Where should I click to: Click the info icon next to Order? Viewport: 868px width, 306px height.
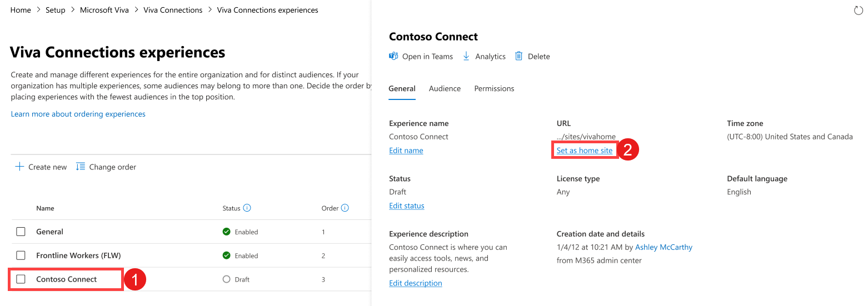[345, 208]
